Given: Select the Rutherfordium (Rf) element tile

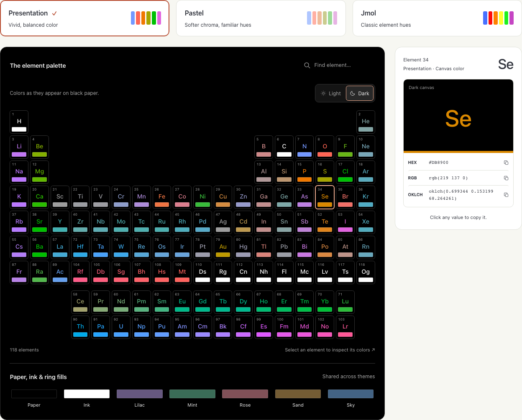Looking at the screenshot, I should click(x=80, y=272).
